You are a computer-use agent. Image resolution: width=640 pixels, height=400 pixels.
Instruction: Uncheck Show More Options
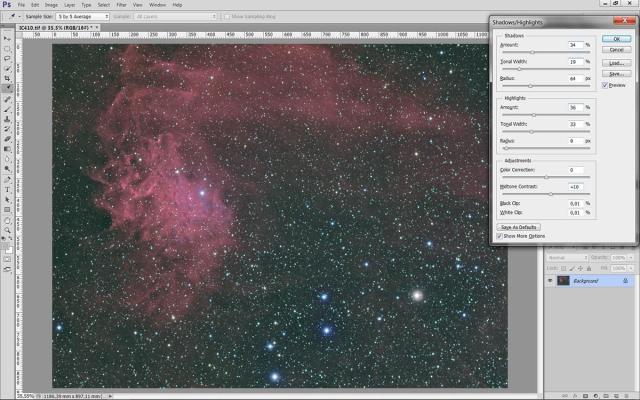click(x=500, y=236)
